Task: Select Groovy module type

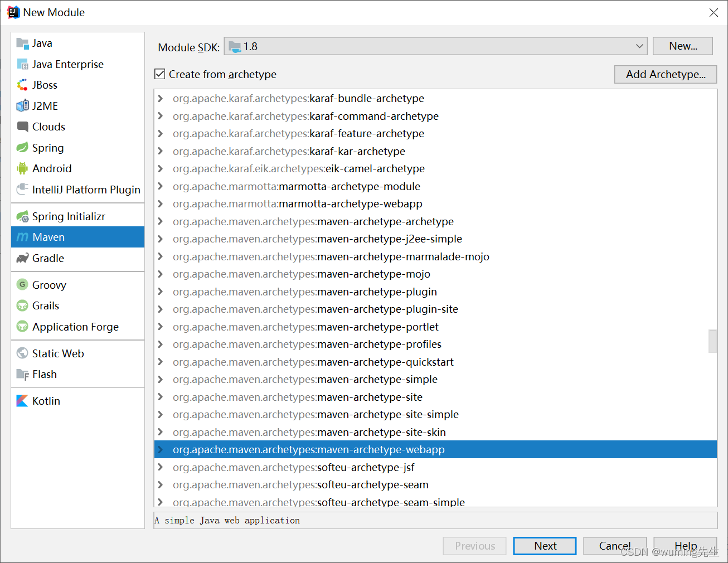Action: pyautogui.click(x=77, y=285)
